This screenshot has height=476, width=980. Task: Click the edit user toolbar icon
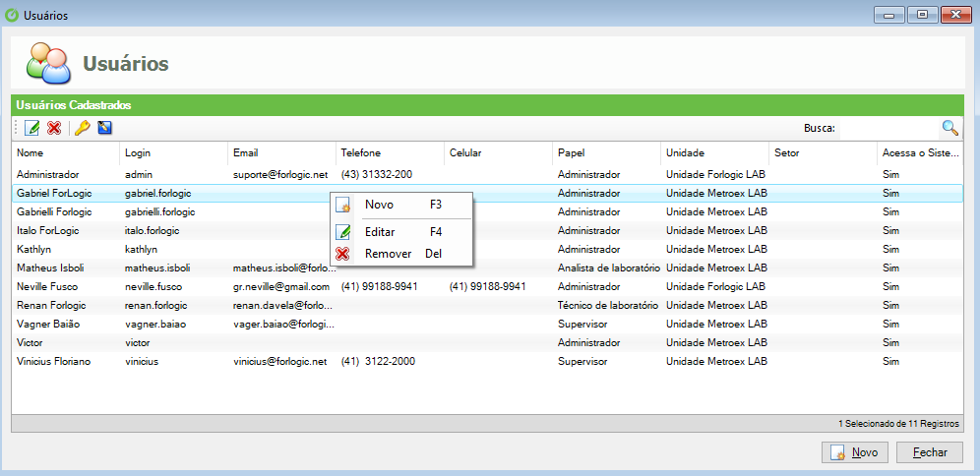pos(31,128)
